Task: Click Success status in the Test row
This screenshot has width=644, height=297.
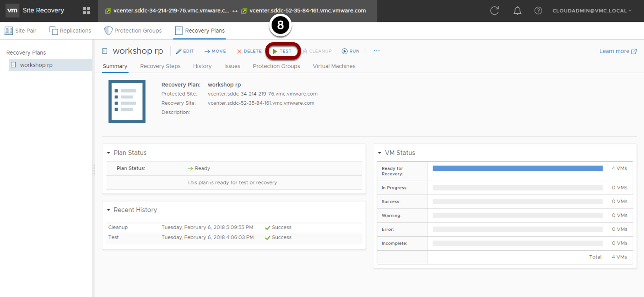Action: pos(278,237)
